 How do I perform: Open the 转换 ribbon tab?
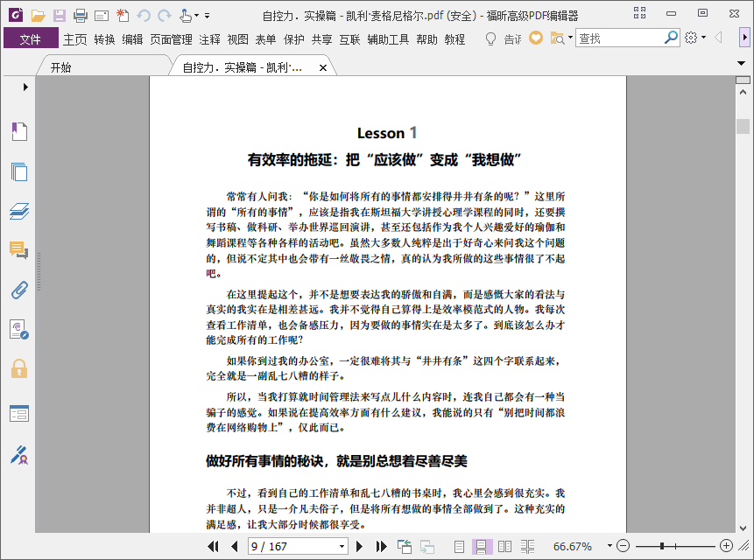click(x=104, y=39)
